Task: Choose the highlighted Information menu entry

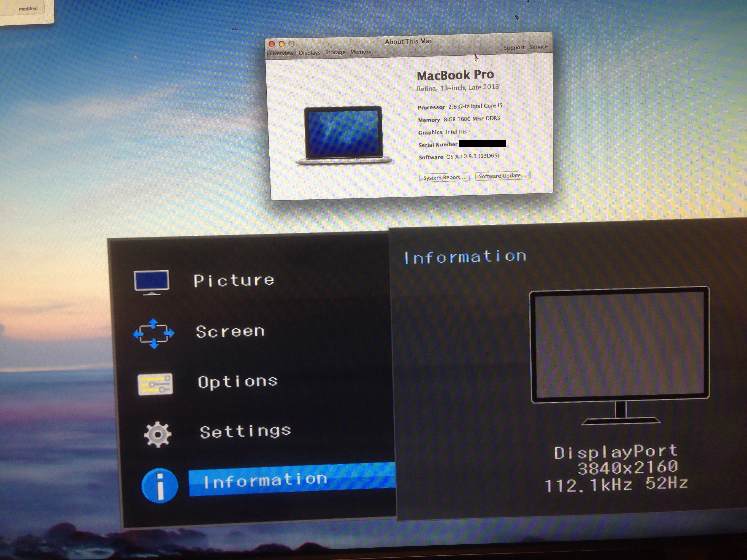Action: pyautogui.click(x=292, y=480)
